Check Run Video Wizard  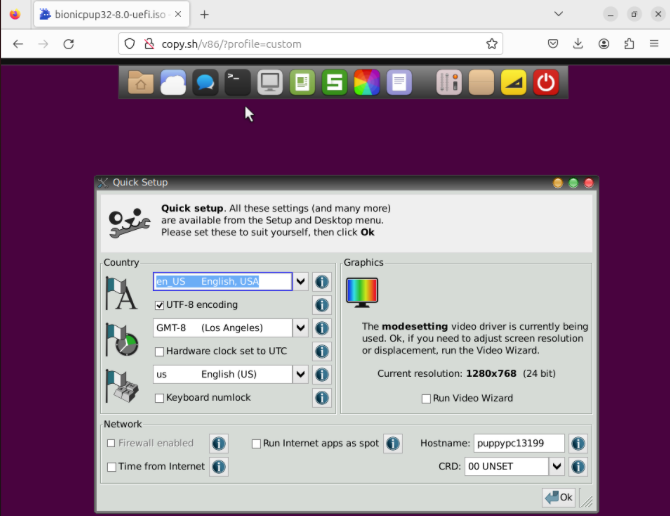[426, 399]
